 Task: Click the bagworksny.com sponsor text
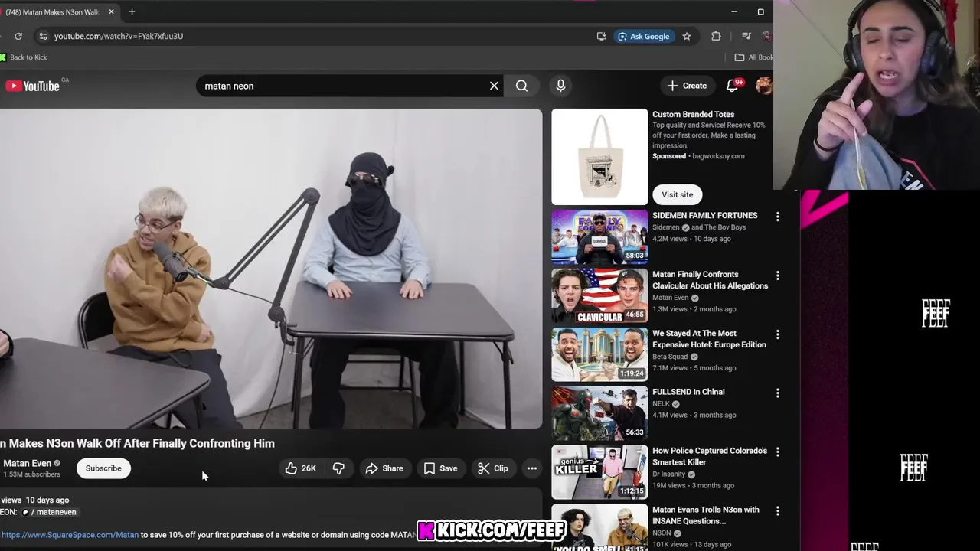pyautogui.click(x=718, y=156)
